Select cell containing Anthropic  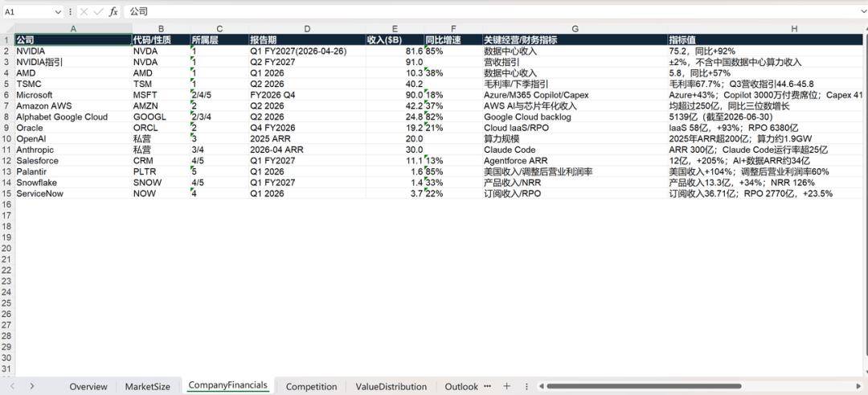point(73,150)
